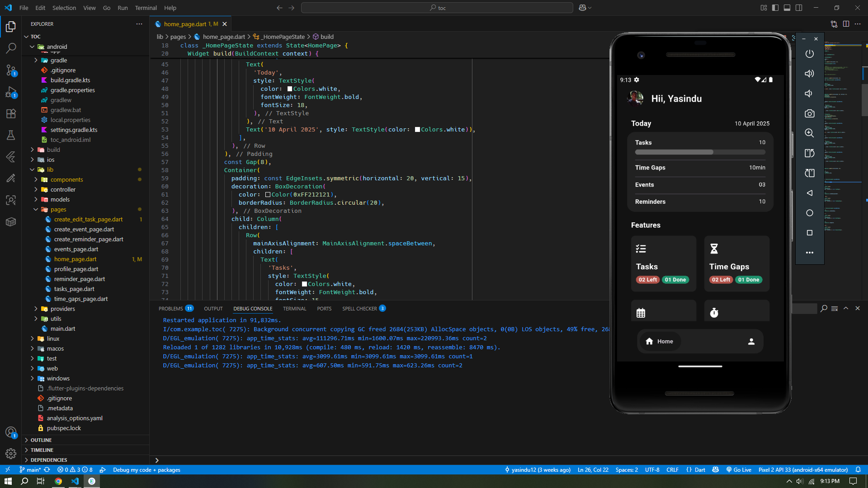Open the SPELL CHECKER tab
Viewport: 868px width, 488px height.
[363, 309]
